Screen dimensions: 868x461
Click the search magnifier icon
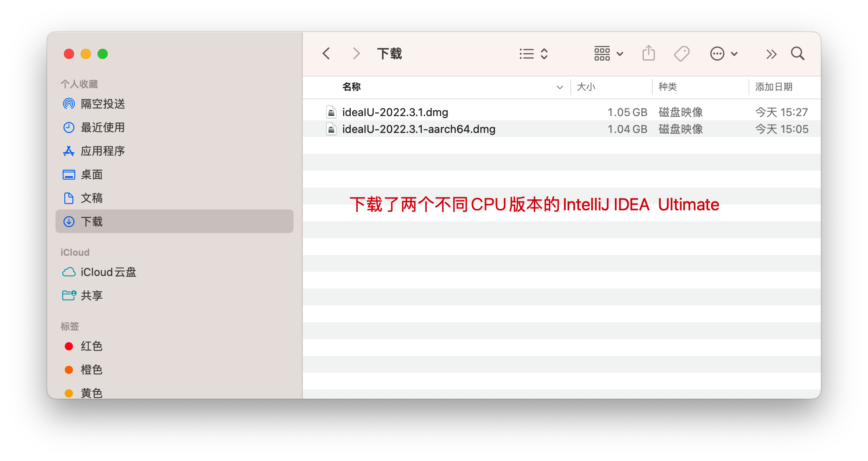(x=797, y=54)
